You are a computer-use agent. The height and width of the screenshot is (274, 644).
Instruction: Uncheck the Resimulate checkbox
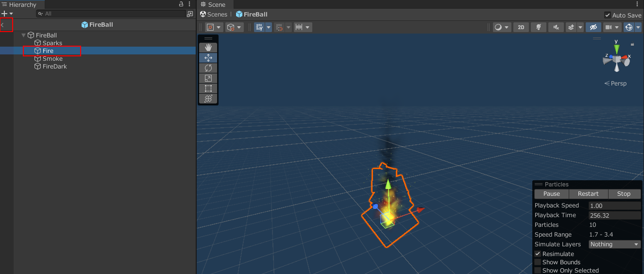[538, 254]
